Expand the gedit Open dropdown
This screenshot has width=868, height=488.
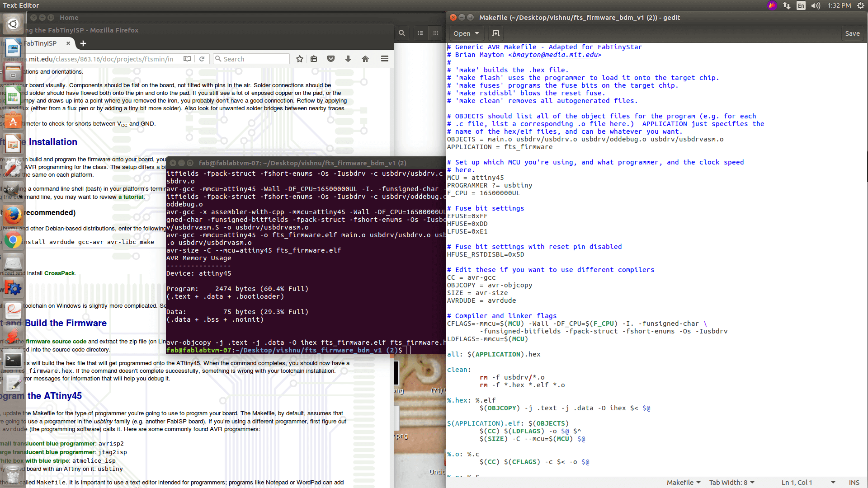point(466,33)
